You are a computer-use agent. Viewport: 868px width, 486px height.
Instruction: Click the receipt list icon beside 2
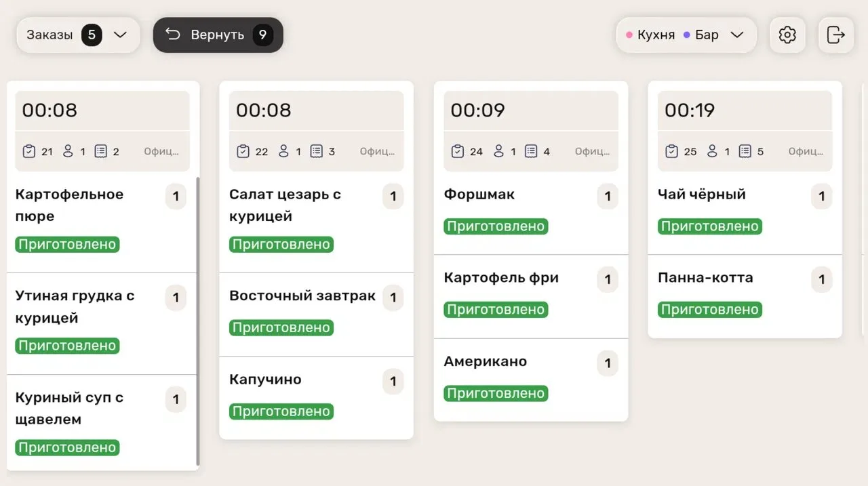tap(101, 151)
